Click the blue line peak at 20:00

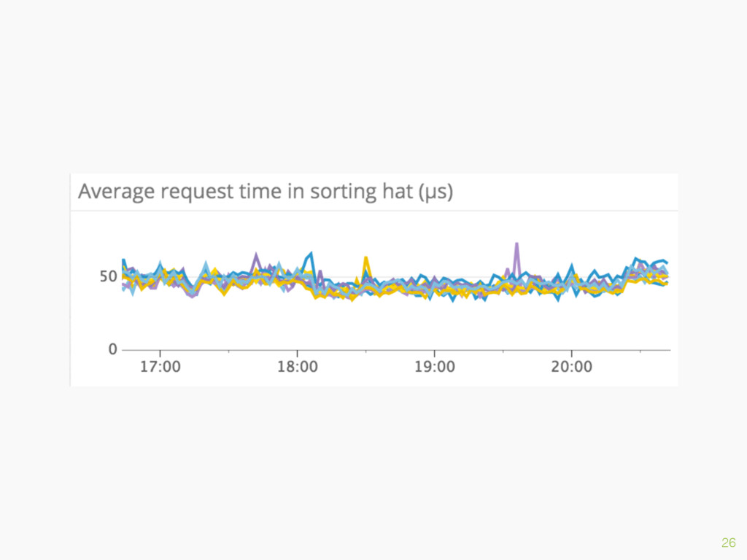tap(571, 267)
